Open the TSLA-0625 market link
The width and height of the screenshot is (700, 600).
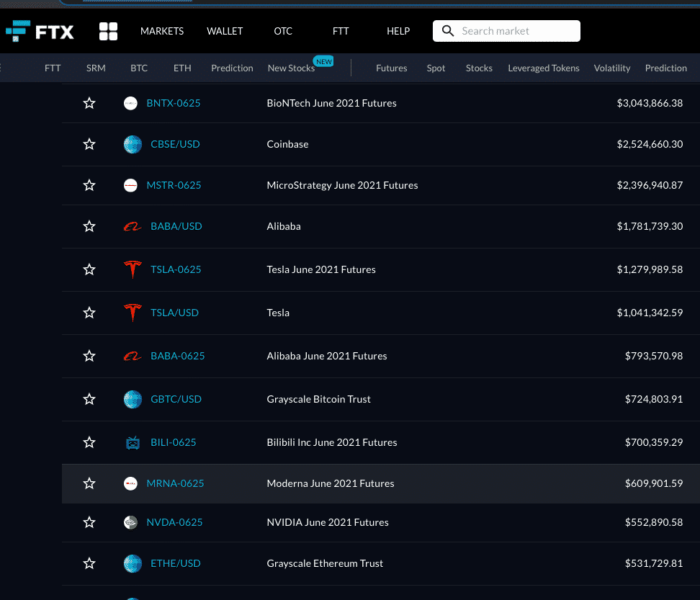point(176,269)
